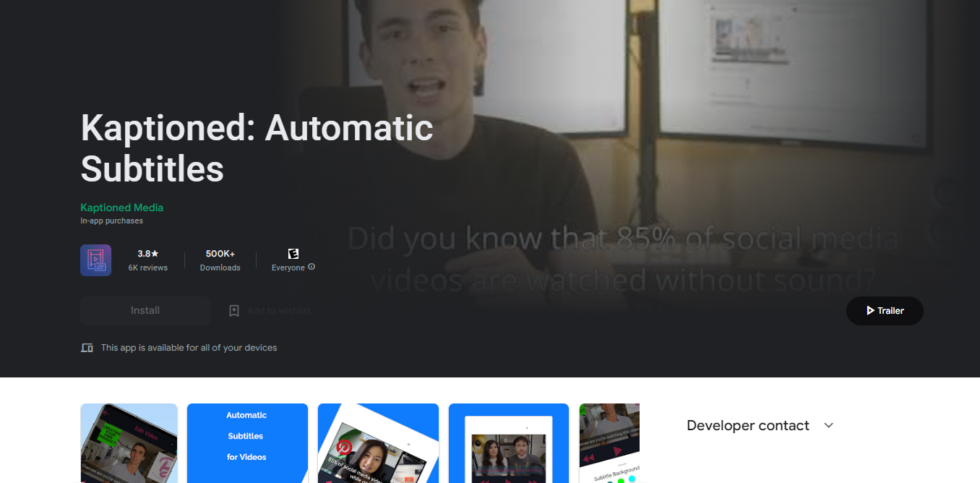Image resolution: width=980 pixels, height=483 pixels.
Task: Click the devices icon beside availability text
Action: [x=87, y=348]
